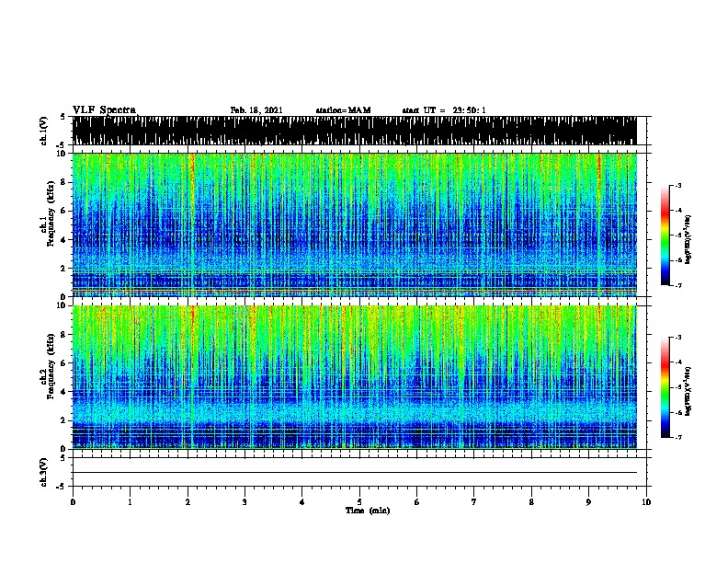The height and width of the screenshot is (563, 728).
Task: Click the "-3" label on ch.1 colorbar
Action: point(677,185)
